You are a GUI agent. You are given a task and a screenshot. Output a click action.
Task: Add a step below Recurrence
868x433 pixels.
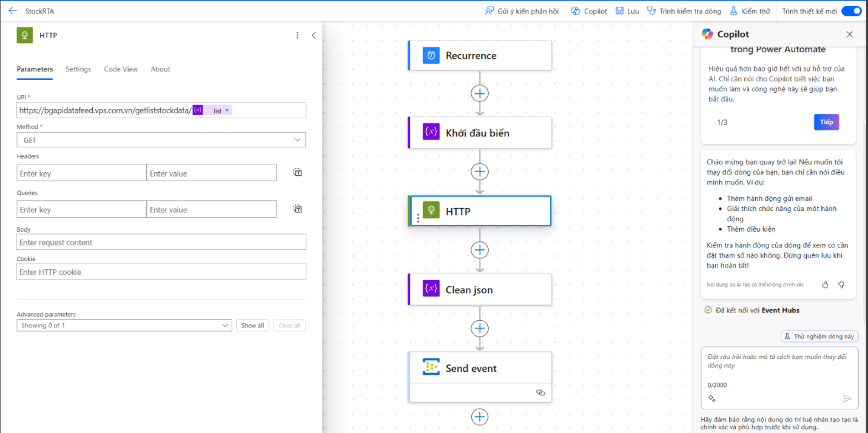click(x=480, y=93)
